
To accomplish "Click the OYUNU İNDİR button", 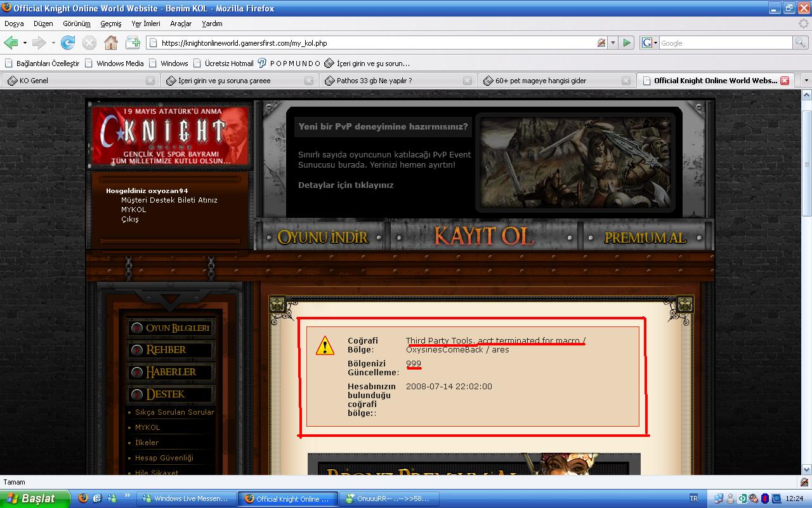I will (x=323, y=237).
